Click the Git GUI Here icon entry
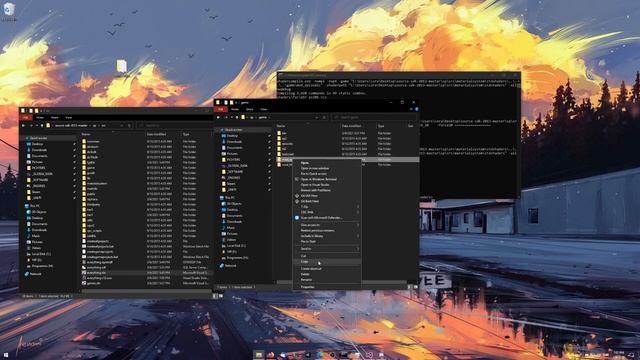This screenshot has width=640, height=360. pyautogui.click(x=297, y=196)
